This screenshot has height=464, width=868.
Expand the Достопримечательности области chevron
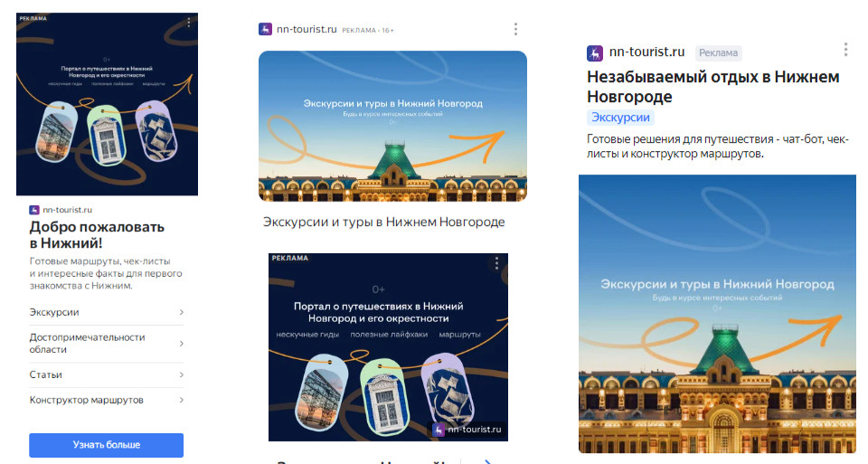pyautogui.click(x=181, y=344)
